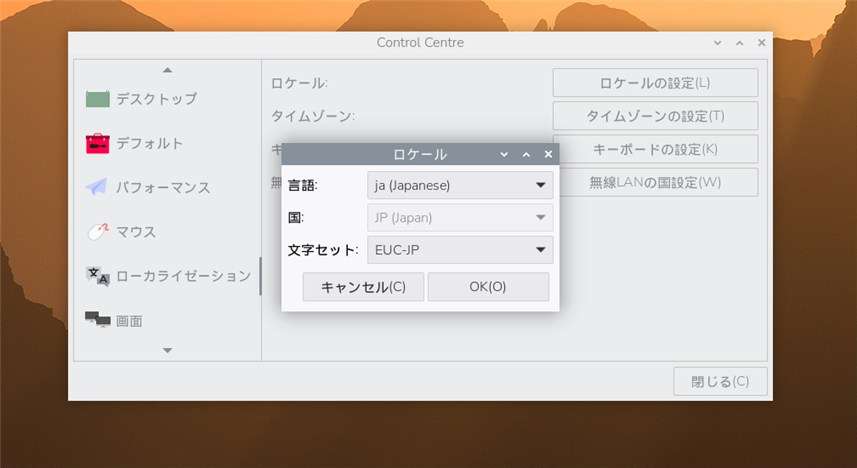Click the sidebar vertical scrollbar handle
857x468 pixels.
260,276
